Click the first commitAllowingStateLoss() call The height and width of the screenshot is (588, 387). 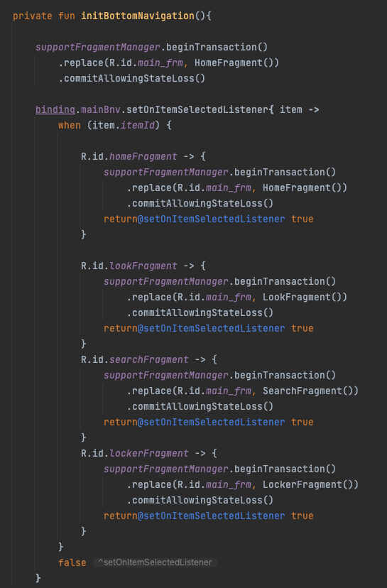point(131,78)
